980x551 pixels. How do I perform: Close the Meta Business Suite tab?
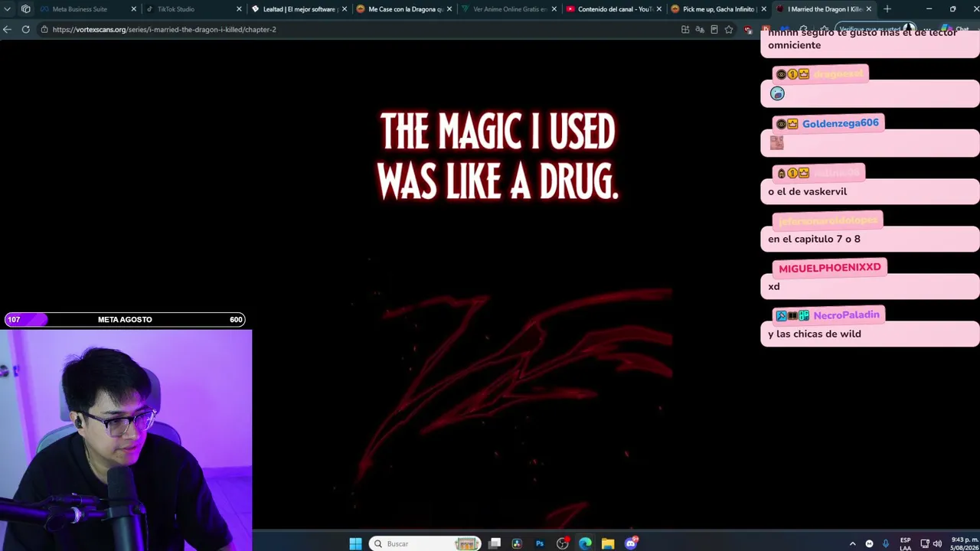[134, 9]
